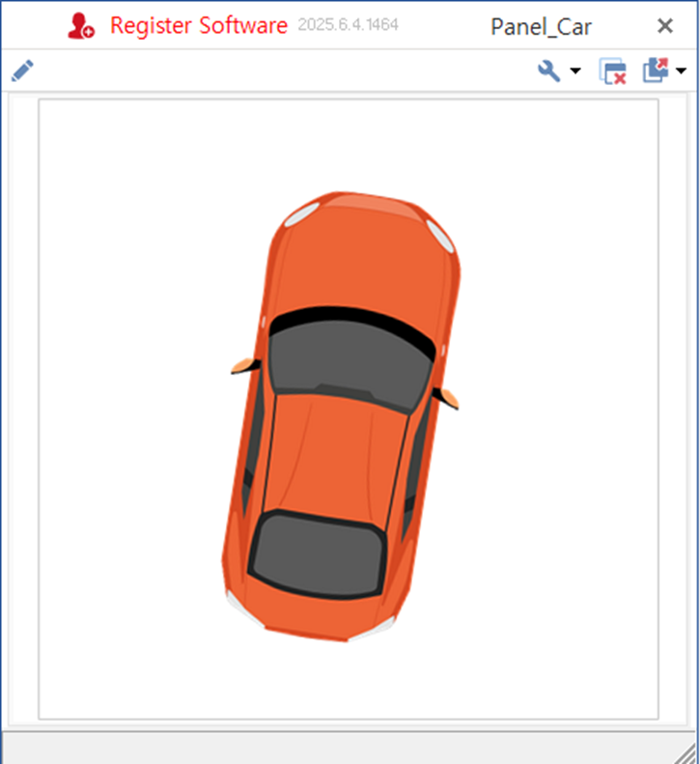Click the export panel icon
The image size is (700, 764).
point(656,71)
